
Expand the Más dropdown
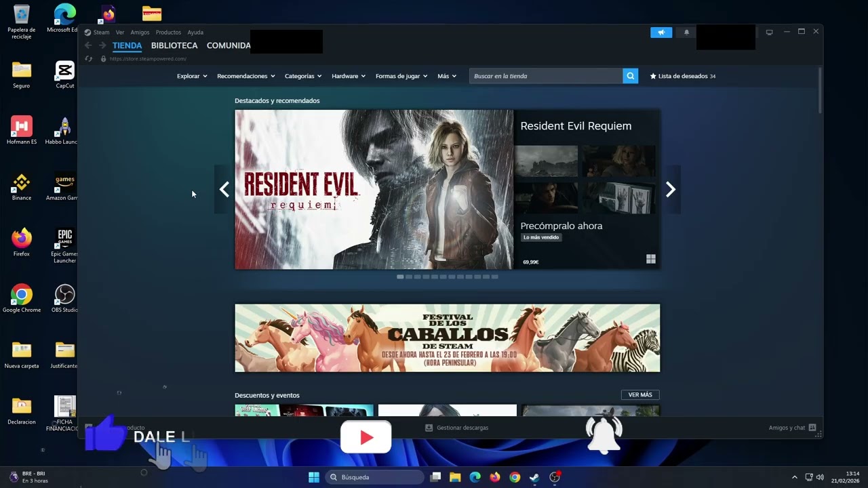pyautogui.click(x=447, y=76)
